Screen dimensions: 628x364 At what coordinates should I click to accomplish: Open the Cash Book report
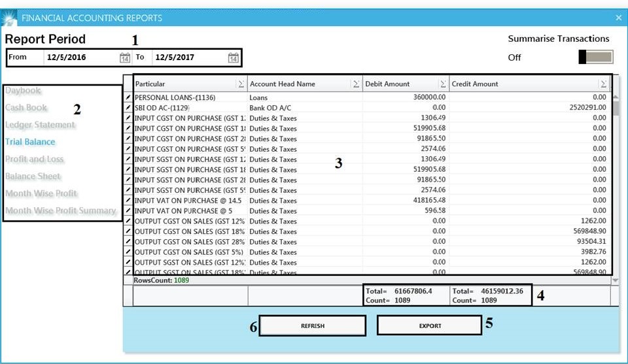point(26,108)
